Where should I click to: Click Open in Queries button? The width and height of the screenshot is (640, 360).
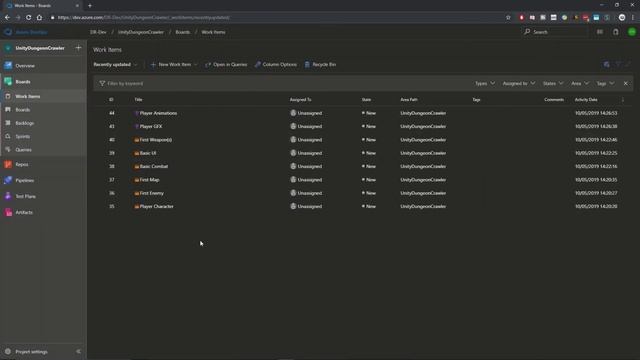226,64
